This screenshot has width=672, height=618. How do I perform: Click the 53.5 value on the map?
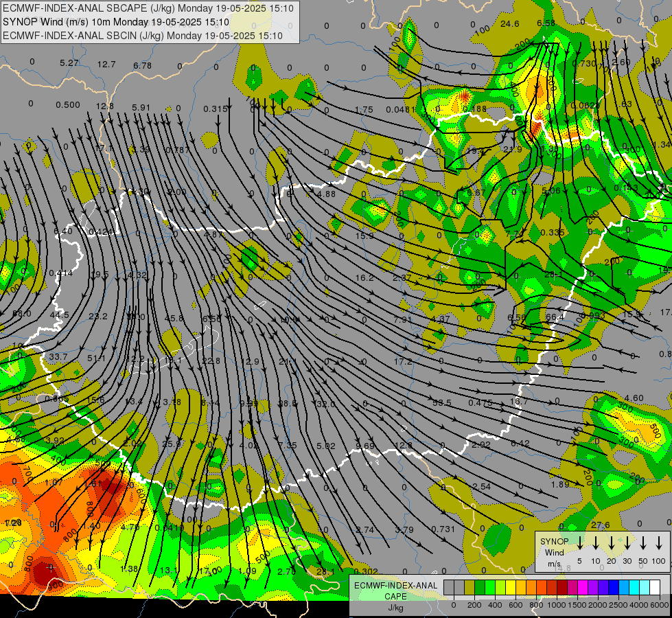pyautogui.click(x=442, y=402)
